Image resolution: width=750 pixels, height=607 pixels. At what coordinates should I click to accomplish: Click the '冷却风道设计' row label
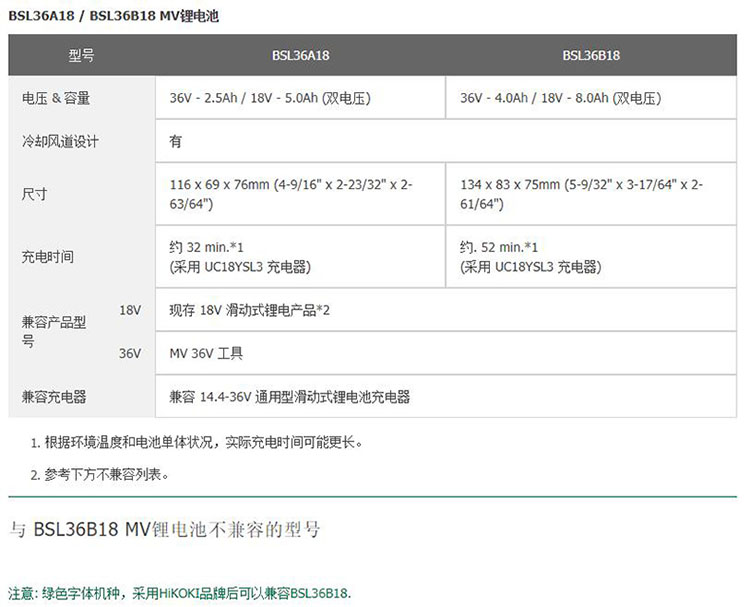click(60, 141)
